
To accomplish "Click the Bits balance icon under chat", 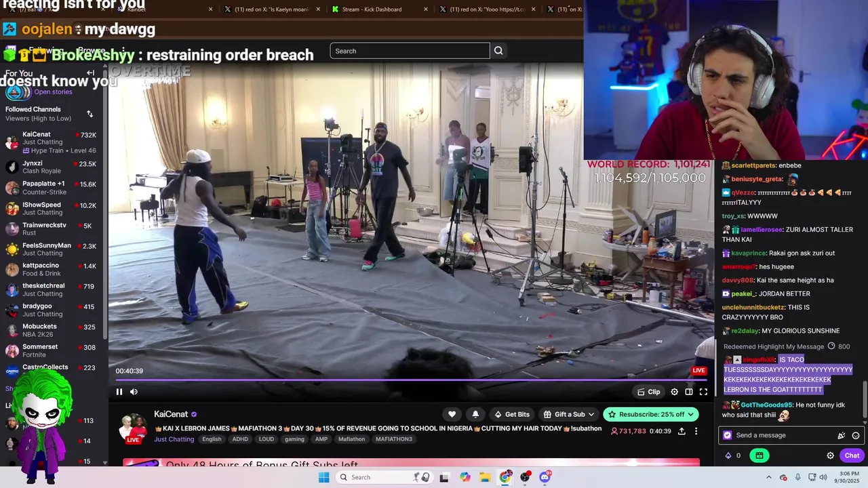I will (729, 455).
